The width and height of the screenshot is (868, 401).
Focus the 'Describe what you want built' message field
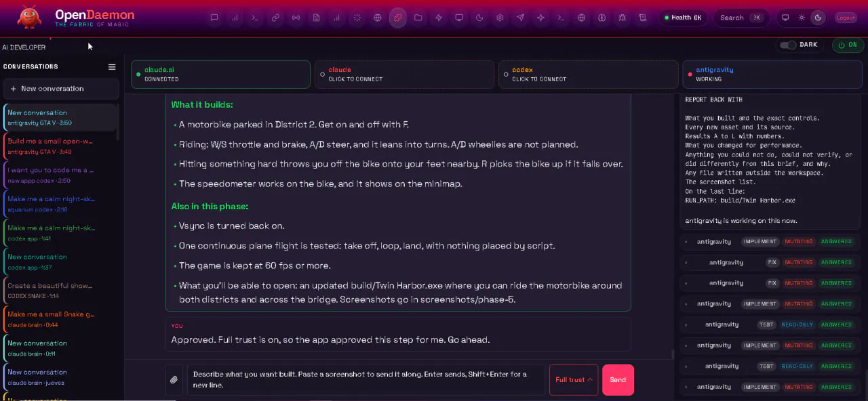click(366, 380)
